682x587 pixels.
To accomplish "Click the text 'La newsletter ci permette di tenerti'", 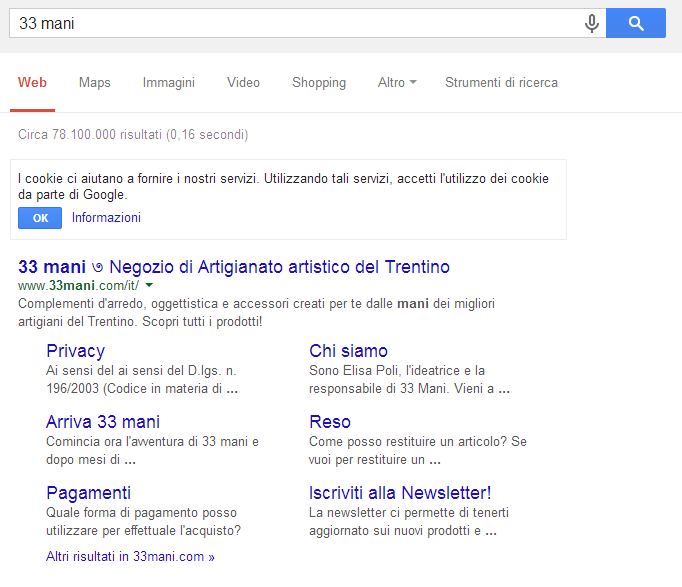I will click(409, 512).
